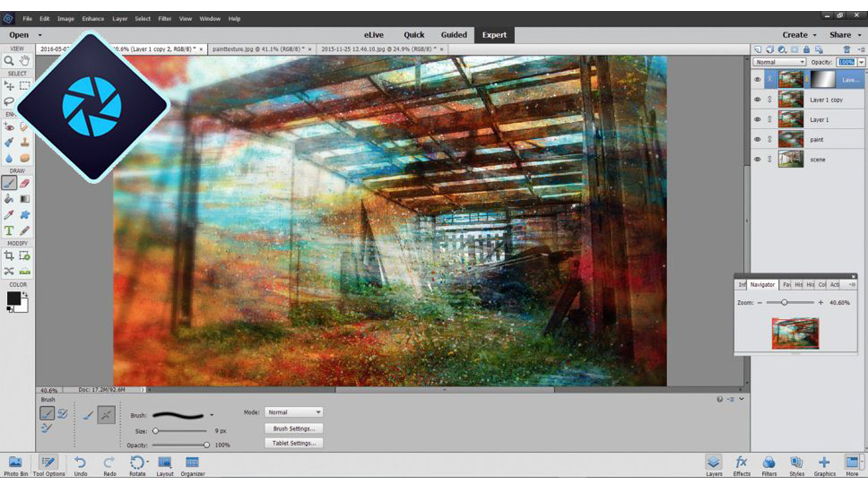Click the Navigator zoom slider handle

pos(784,303)
